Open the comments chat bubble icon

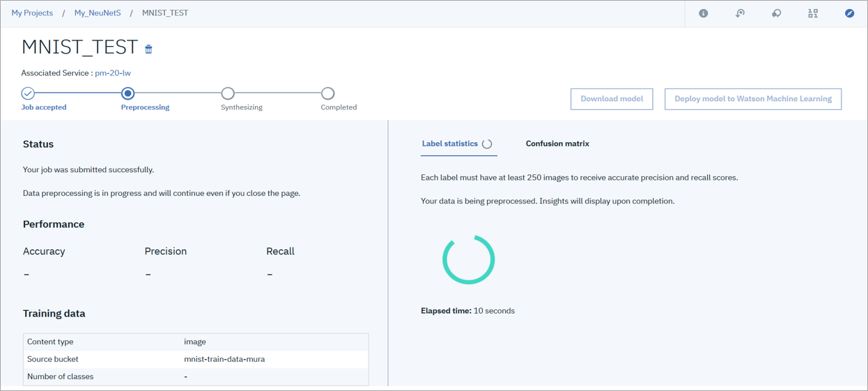pyautogui.click(x=776, y=13)
